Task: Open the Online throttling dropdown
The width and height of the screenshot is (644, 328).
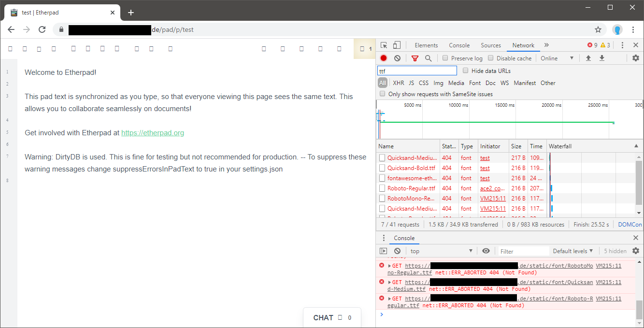Action: pyautogui.click(x=557, y=58)
